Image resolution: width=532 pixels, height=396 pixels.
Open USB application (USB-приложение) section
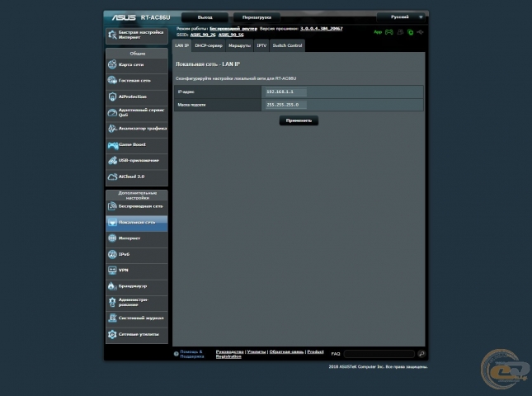click(137, 161)
